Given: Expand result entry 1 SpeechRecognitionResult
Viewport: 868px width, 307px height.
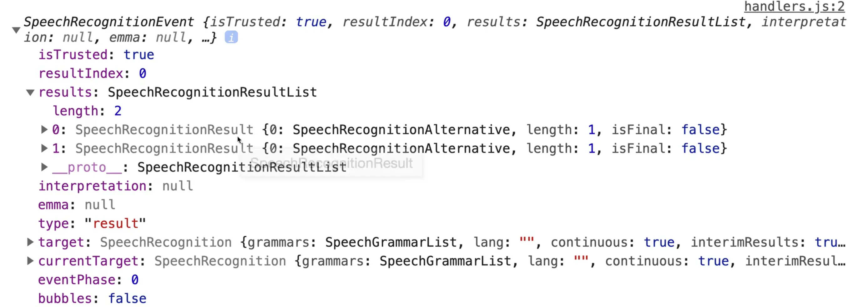Looking at the screenshot, I should pyautogui.click(x=44, y=148).
